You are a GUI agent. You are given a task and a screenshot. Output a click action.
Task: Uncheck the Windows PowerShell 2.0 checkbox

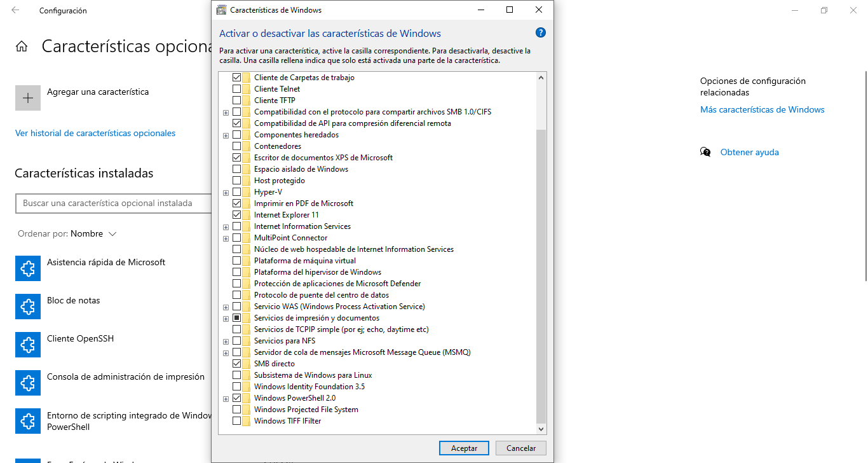pos(237,398)
